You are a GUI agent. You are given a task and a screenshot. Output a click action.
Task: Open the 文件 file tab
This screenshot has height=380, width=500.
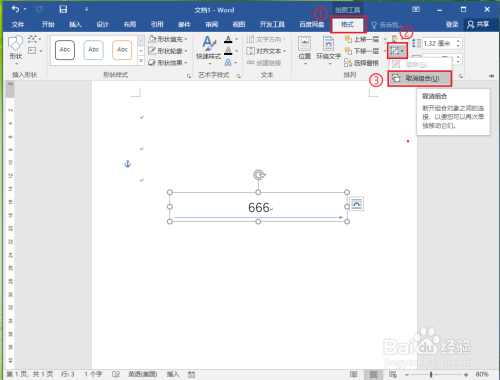pos(18,24)
